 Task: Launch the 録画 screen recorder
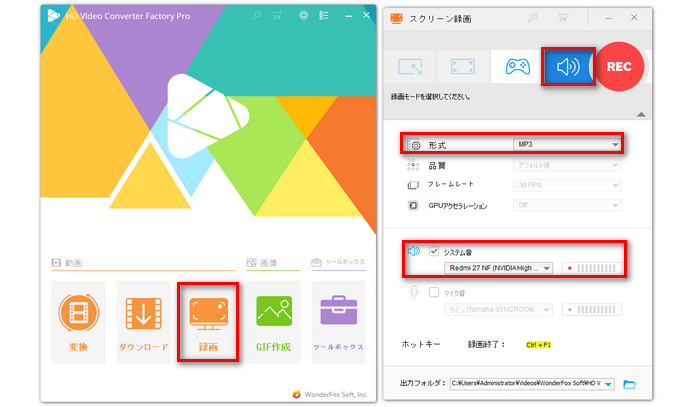pos(207,320)
